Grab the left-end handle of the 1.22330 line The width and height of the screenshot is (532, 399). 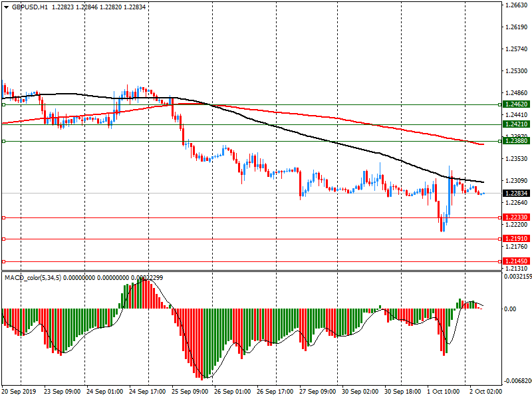(4, 218)
